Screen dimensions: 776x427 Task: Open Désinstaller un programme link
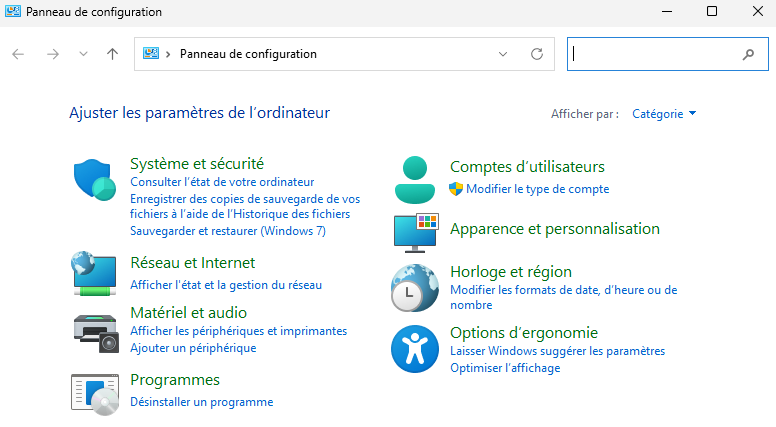(x=201, y=402)
